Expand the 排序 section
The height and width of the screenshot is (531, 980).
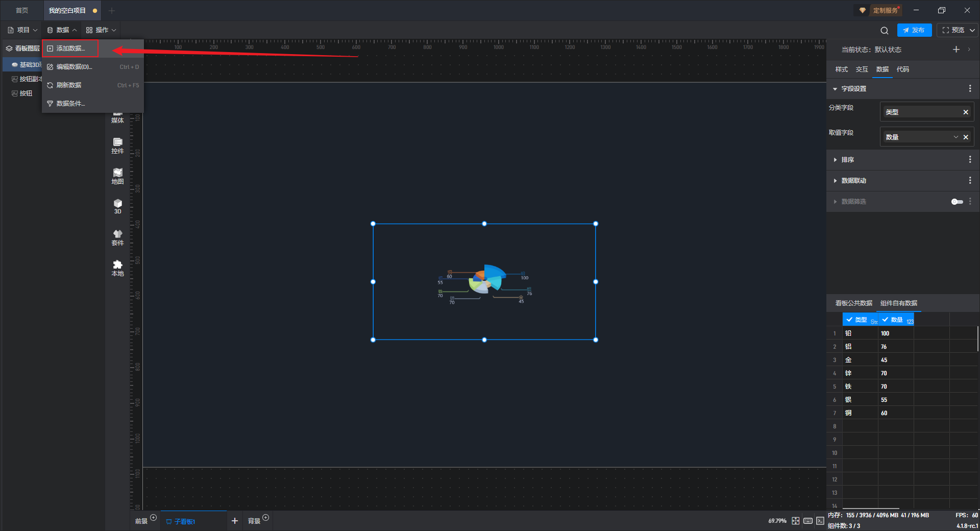tap(835, 160)
